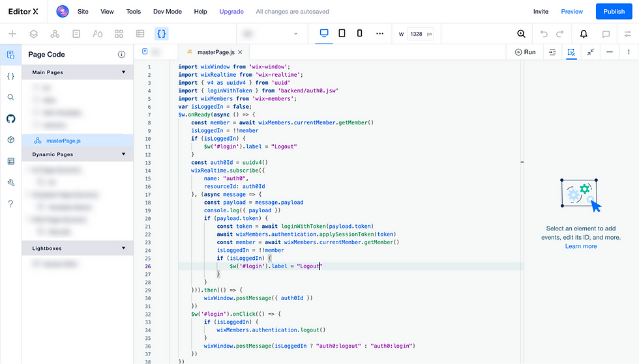Open the Help menu
The height and width of the screenshot is (364, 639).
[201, 12]
